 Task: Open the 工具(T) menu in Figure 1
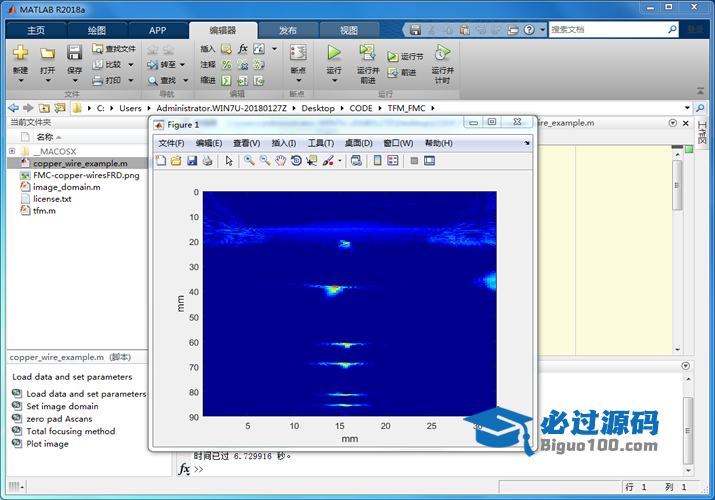click(321, 143)
